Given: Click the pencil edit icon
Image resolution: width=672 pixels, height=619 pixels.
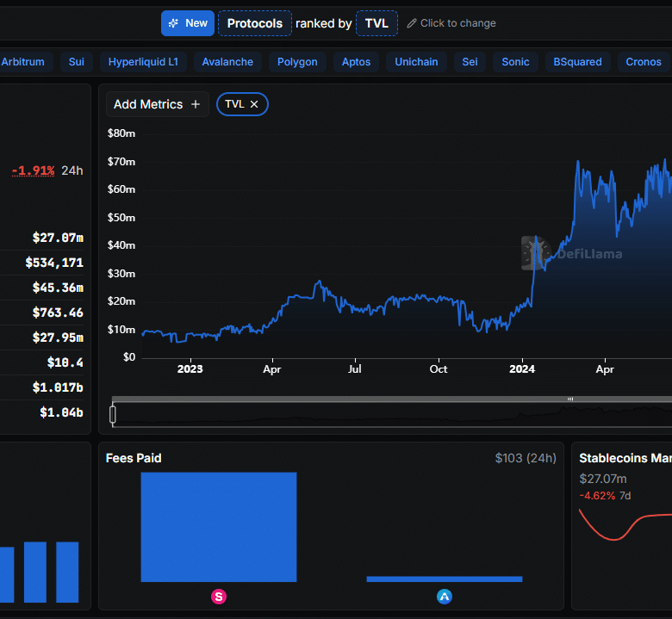Looking at the screenshot, I should pos(412,23).
